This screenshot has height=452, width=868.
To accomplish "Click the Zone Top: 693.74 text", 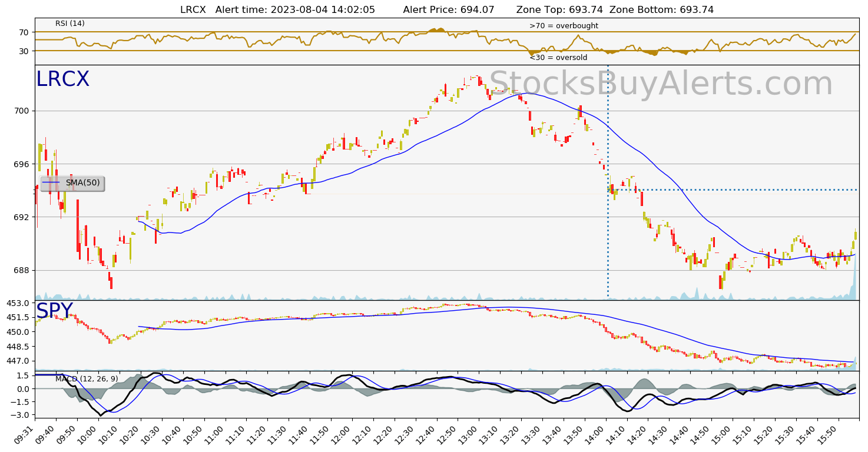I will [x=559, y=9].
